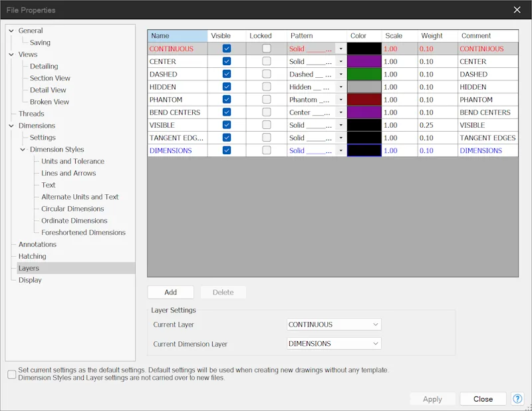Click the Close button
The width and height of the screenshot is (532, 411).
pyautogui.click(x=483, y=399)
